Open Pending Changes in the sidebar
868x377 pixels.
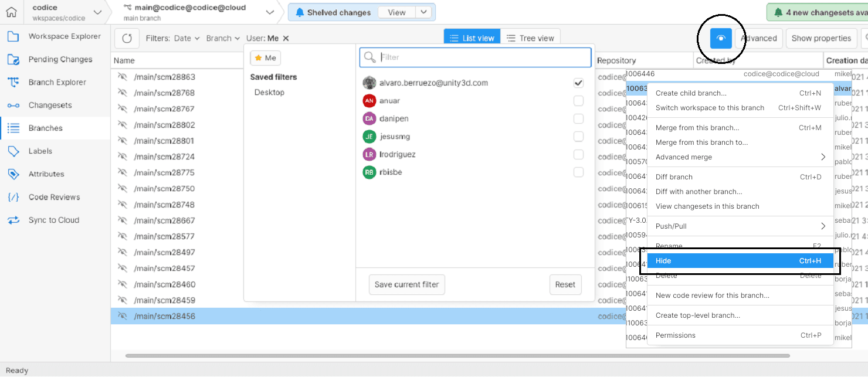60,59
